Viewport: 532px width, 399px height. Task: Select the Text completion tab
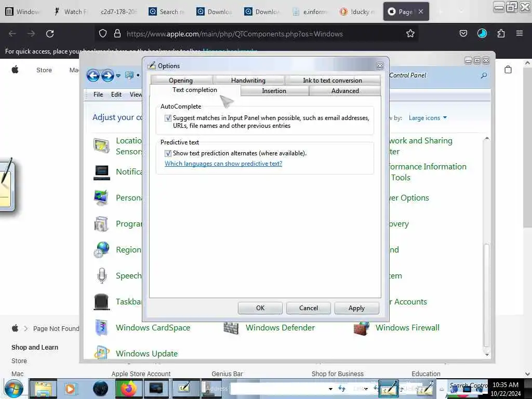[x=195, y=90]
